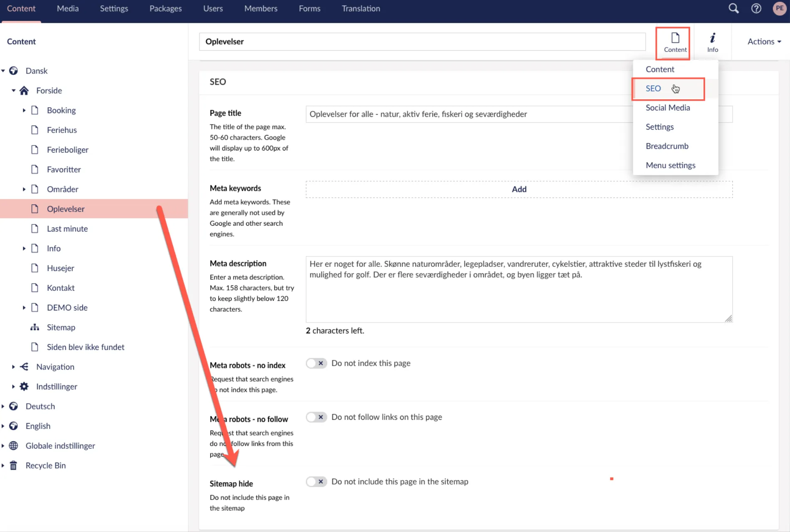Viewport: 790px width, 532px height.
Task: Click the document icon beside Oplevelser
Action: (x=35, y=209)
